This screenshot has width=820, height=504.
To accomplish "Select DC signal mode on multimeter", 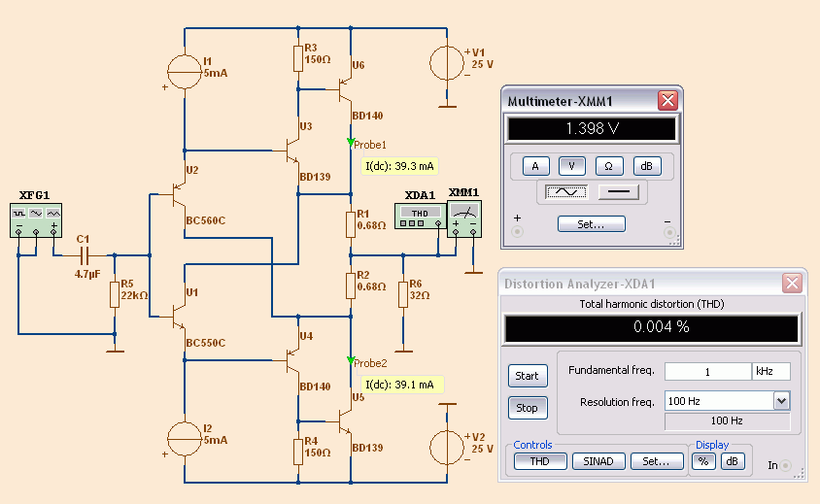I will click(x=619, y=192).
